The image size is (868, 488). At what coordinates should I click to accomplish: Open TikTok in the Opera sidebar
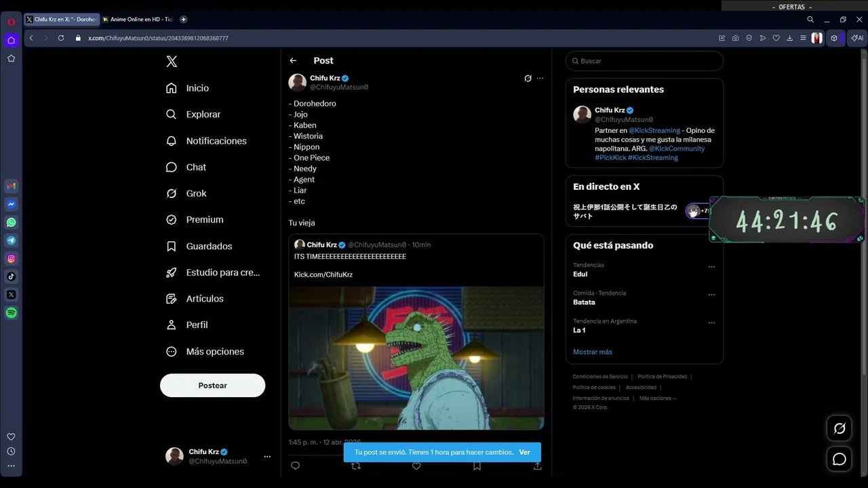pos(11,277)
